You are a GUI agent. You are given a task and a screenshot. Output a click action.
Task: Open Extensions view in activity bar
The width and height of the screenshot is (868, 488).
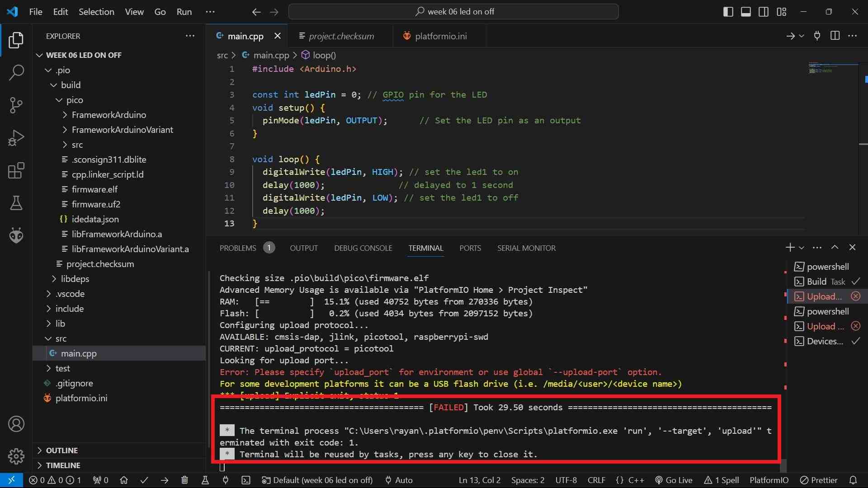(16, 171)
